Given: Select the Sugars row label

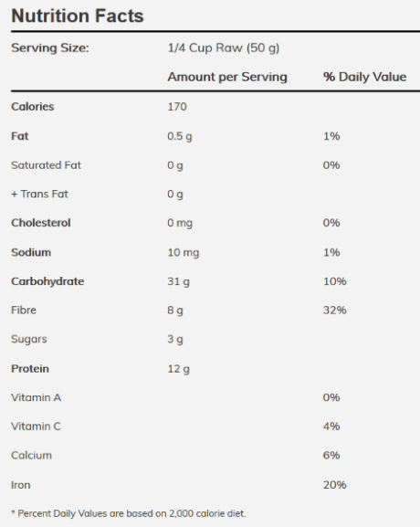Looking at the screenshot, I should [29, 339].
